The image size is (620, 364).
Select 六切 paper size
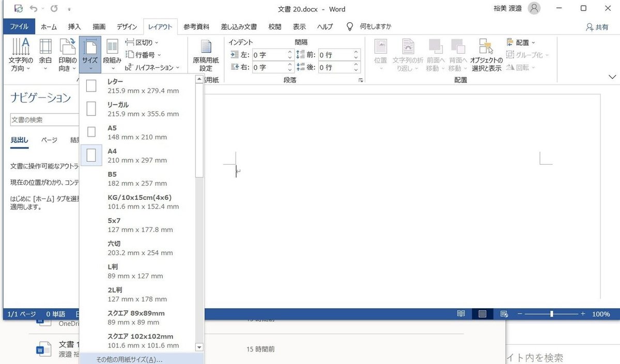[x=137, y=248]
